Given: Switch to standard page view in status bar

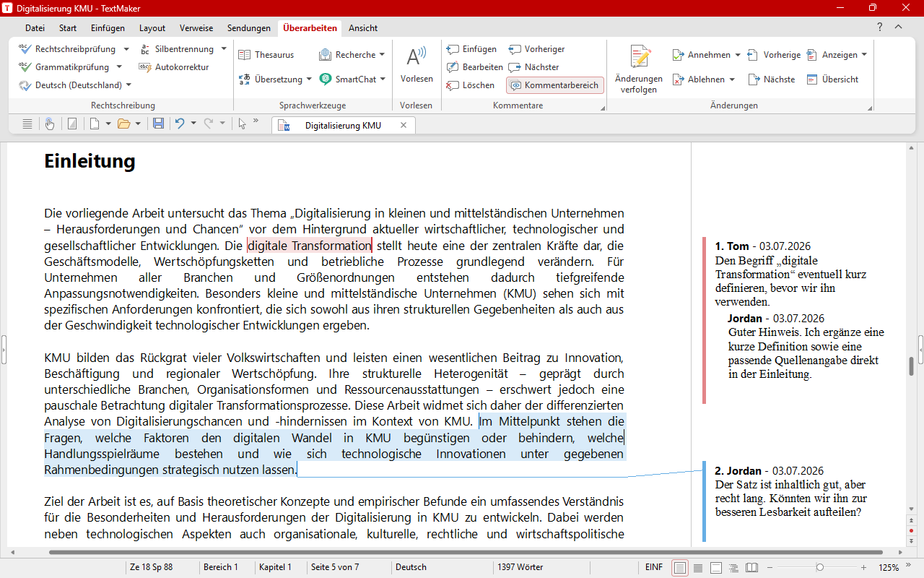Looking at the screenshot, I should (x=680, y=567).
